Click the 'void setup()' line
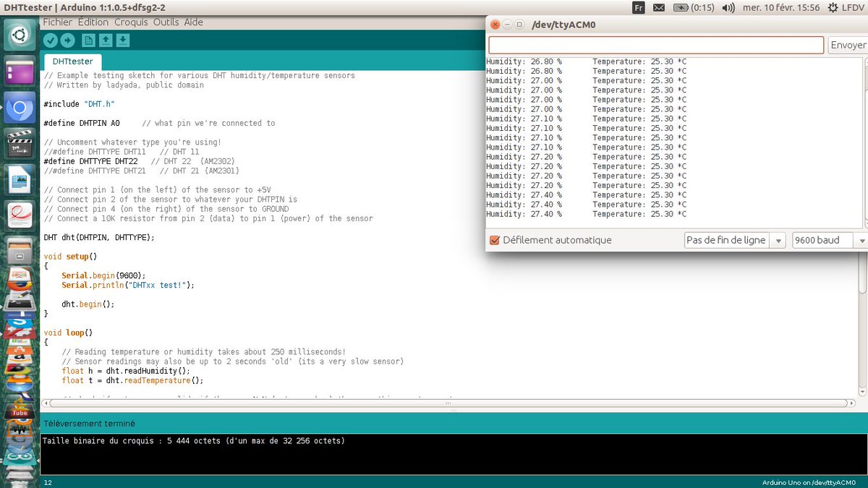This screenshot has height=488, width=868. pos(70,256)
